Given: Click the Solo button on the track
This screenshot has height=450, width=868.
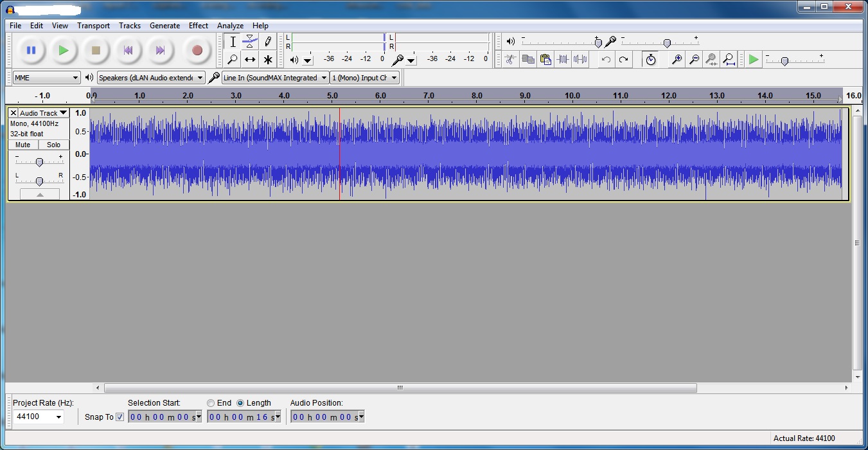Looking at the screenshot, I should (x=53, y=145).
